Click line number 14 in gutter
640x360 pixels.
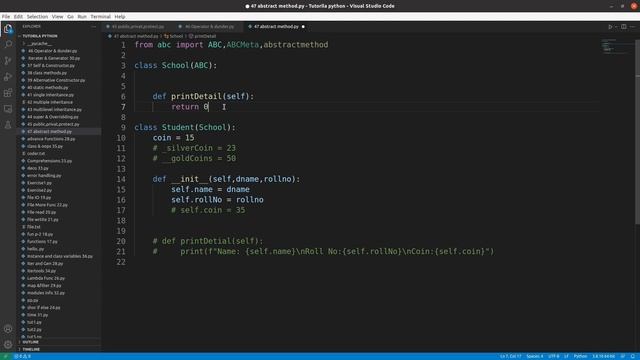pyautogui.click(x=121, y=179)
